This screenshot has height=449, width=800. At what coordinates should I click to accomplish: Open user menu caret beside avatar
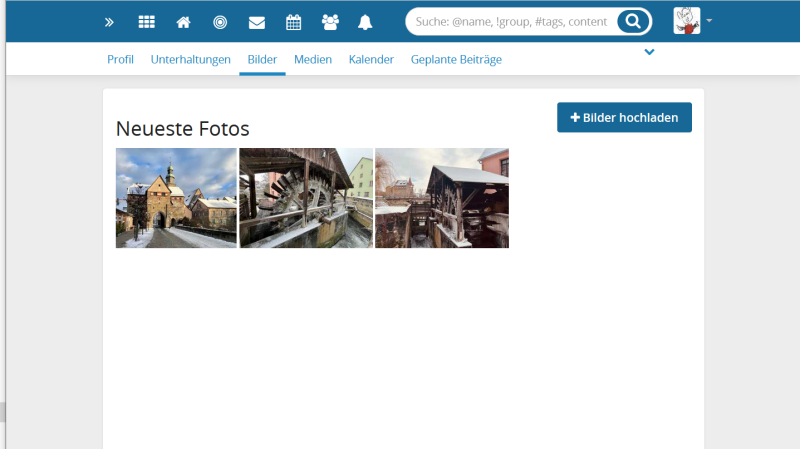[709, 21]
